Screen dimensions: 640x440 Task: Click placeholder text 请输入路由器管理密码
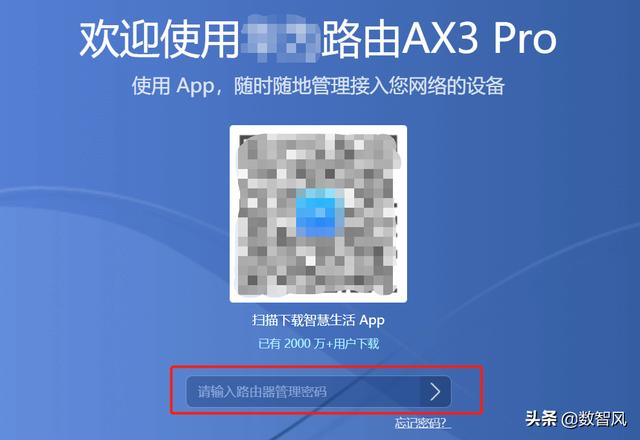[262, 392]
